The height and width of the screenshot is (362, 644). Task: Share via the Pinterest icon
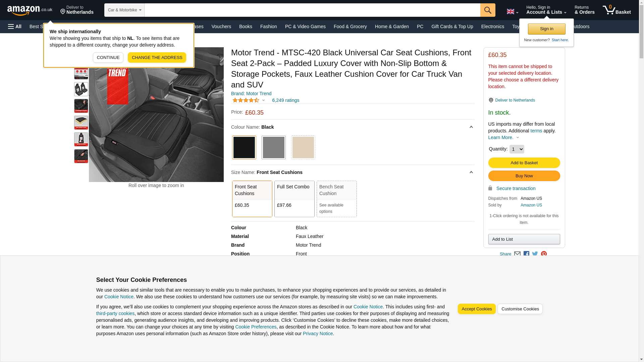(544, 254)
